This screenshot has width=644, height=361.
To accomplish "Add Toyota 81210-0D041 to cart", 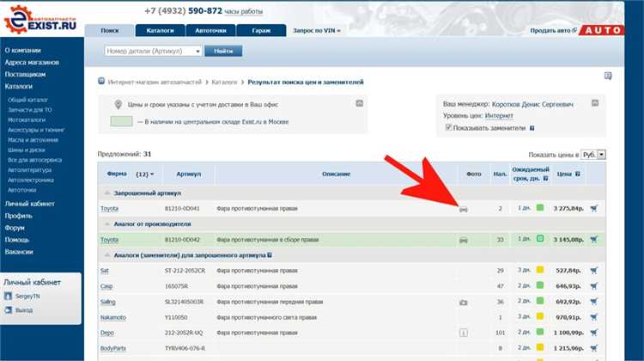I will (x=594, y=209).
